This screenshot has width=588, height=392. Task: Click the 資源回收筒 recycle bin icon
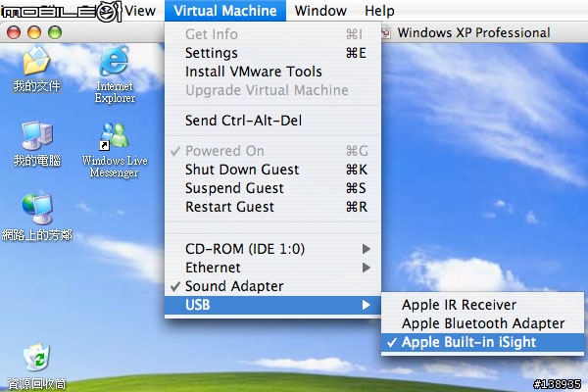[36, 357]
